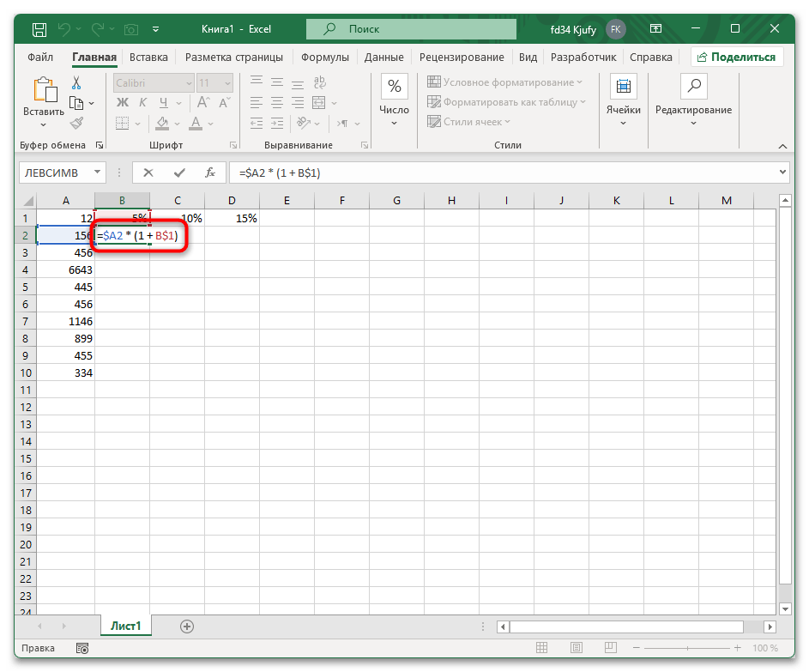Viewport: 809px width, 672px height.
Task: Click the Undo arrow icon
Action: tap(64, 29)
